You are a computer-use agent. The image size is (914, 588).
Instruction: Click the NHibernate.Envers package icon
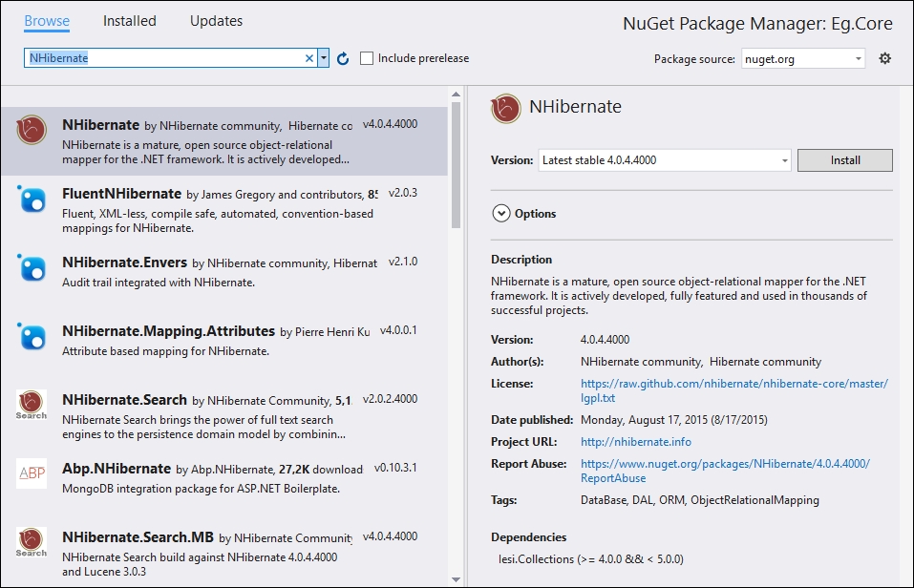coord(32,268)
